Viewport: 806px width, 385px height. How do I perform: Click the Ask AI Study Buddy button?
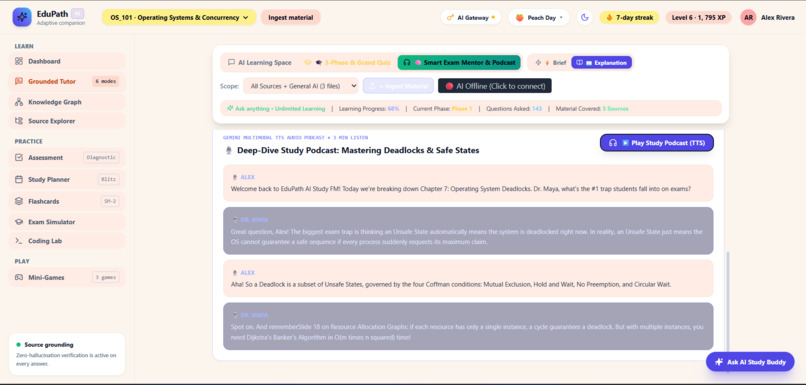tap(750, 362)
